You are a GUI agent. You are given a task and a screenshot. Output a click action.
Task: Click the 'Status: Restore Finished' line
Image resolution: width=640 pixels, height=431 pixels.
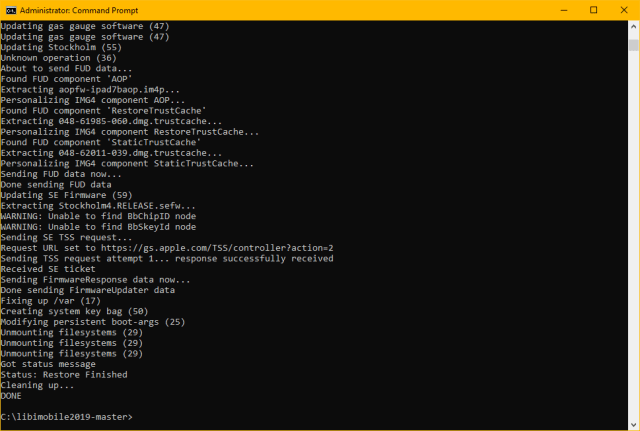tap(64, 374)
